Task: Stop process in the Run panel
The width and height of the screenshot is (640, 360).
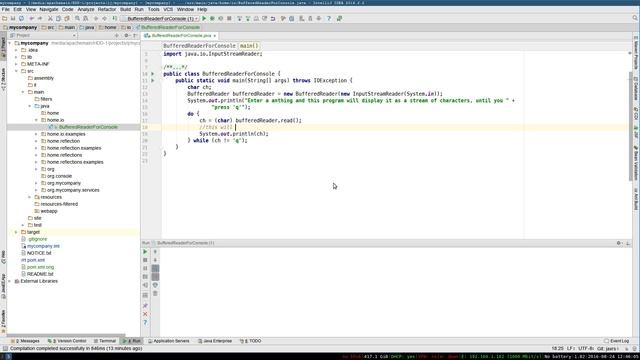Action: tap(145, 260)
